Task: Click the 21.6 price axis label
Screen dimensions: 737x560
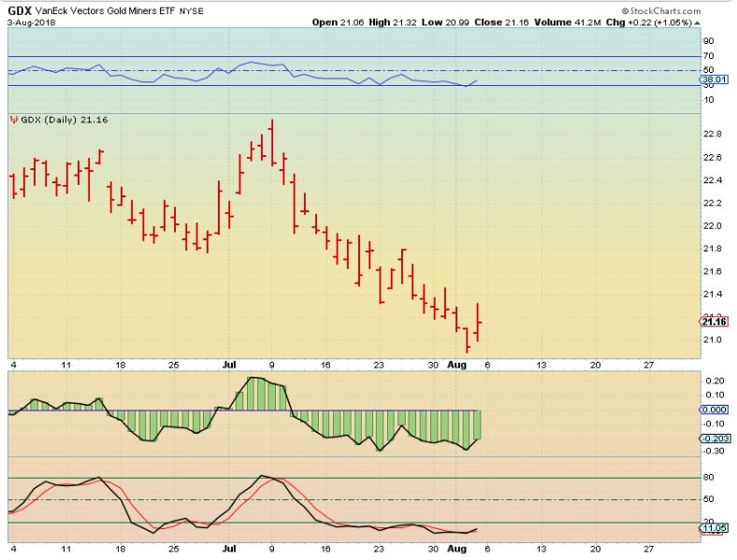Action: [x=712, y=271]
